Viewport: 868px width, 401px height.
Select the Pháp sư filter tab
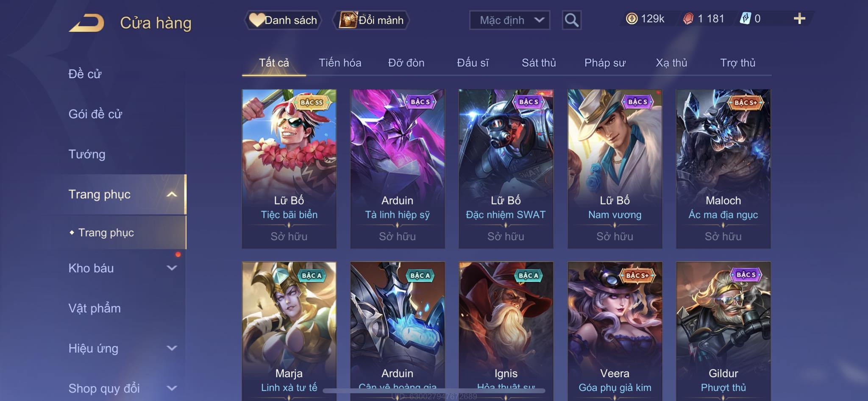[605, 63]
